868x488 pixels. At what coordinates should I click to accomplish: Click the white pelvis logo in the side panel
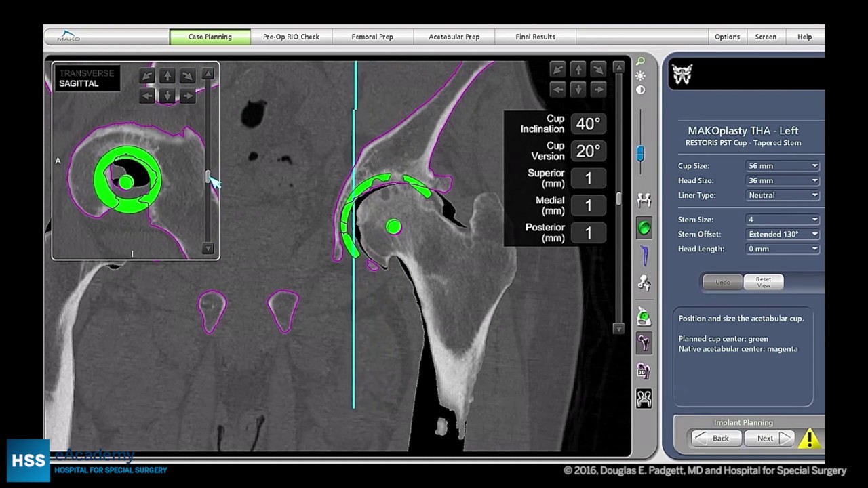[682, 74]
